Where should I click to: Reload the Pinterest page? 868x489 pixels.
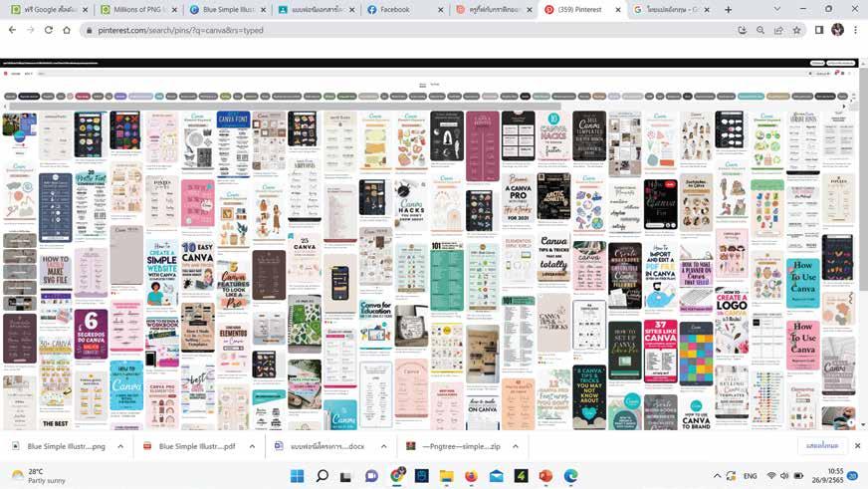coord(49,30)
